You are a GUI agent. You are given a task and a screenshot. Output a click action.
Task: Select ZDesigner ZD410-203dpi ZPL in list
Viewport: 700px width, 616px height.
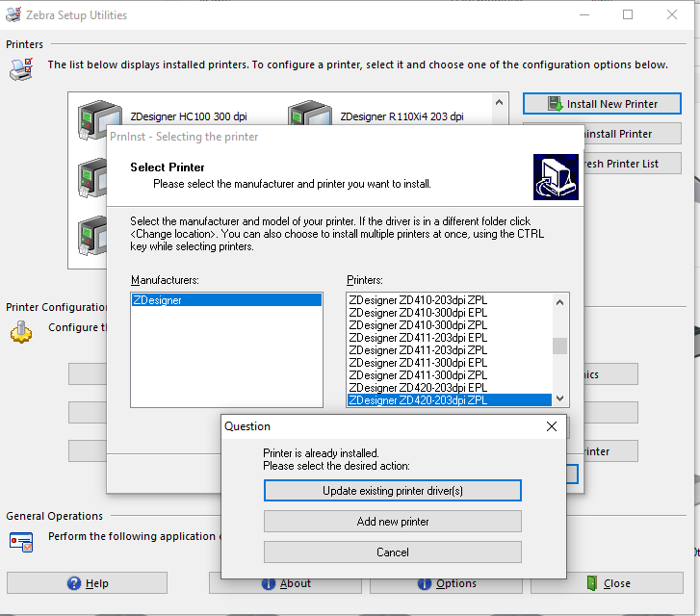pyautogui.click(x=418, y=300)
